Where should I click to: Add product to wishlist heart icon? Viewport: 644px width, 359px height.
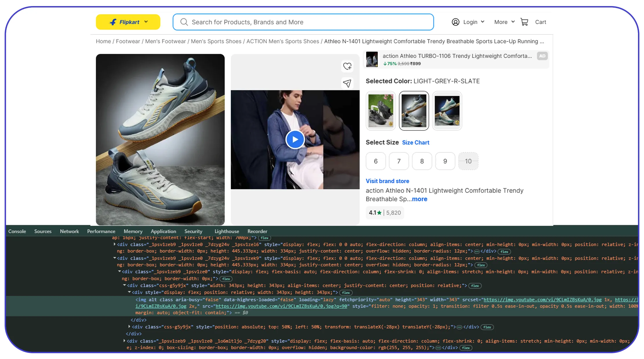pyautogui.click(x=347, y=66)
